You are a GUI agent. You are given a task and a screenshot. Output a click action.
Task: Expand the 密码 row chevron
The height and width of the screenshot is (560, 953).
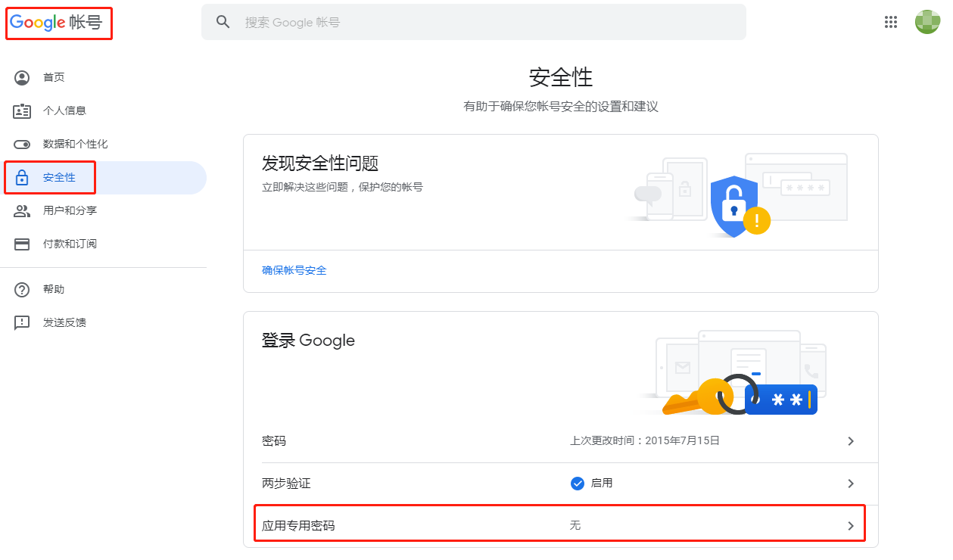pos(851,440)
